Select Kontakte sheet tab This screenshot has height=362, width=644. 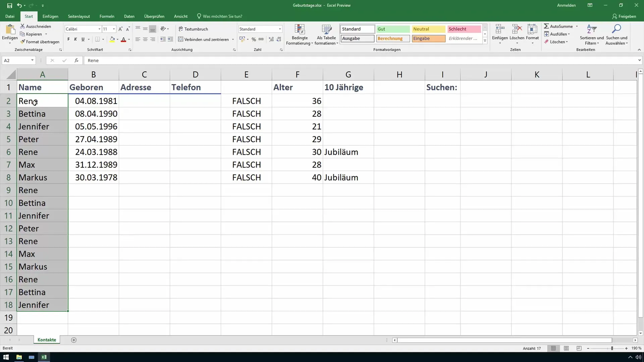tap(47, 340)
